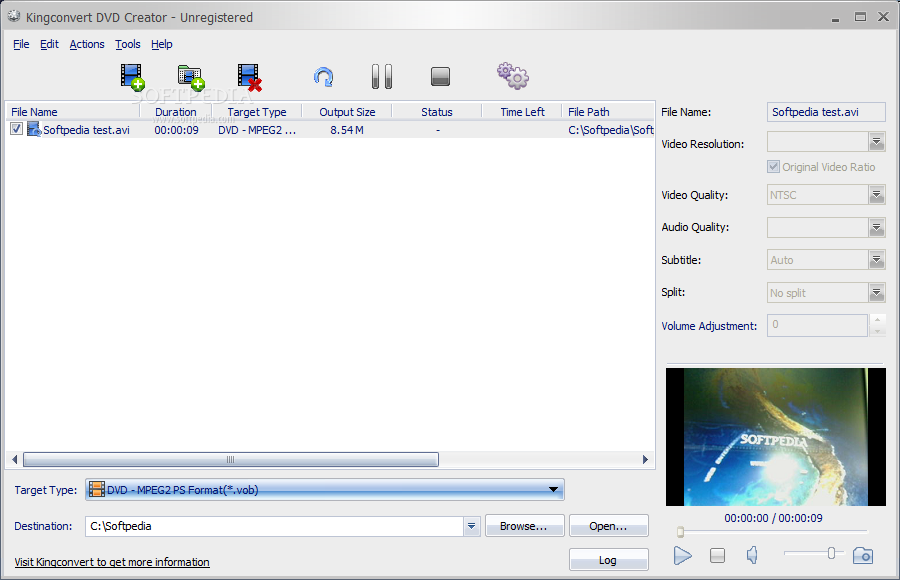The width and height of the screenshot is (900, 580).
Task: Click the File Name text field
Action: [826, 112]
